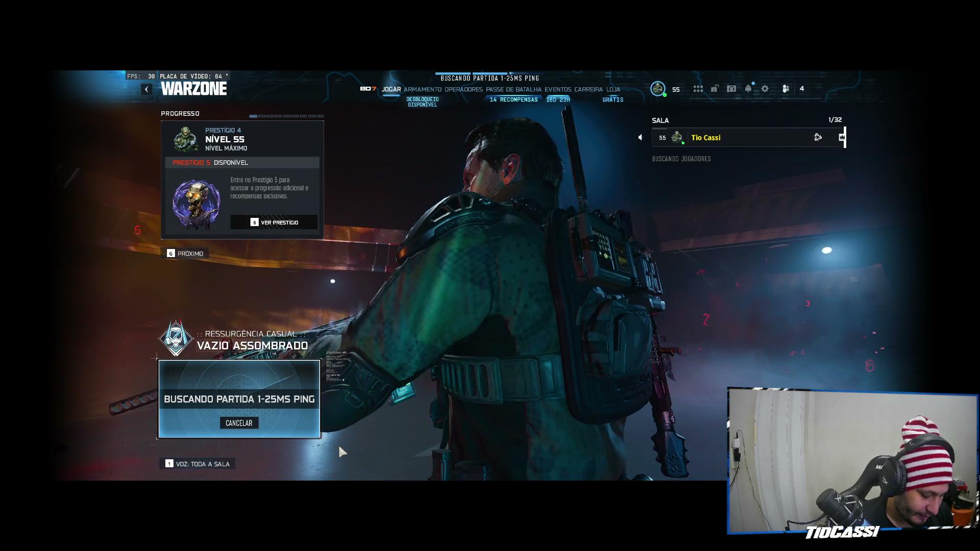Click the 'DESBLOQUEIO DISPONÍVEL' label under Armamento

(x=423, y=102)
